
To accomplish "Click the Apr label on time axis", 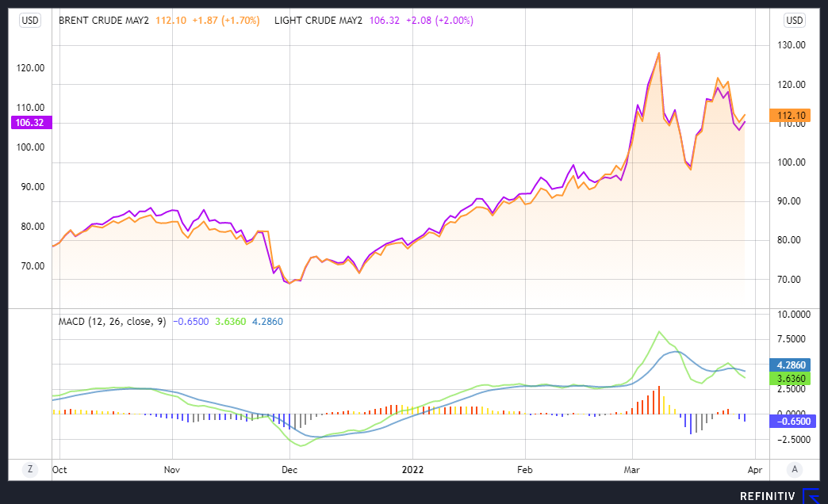I will 755,470.
